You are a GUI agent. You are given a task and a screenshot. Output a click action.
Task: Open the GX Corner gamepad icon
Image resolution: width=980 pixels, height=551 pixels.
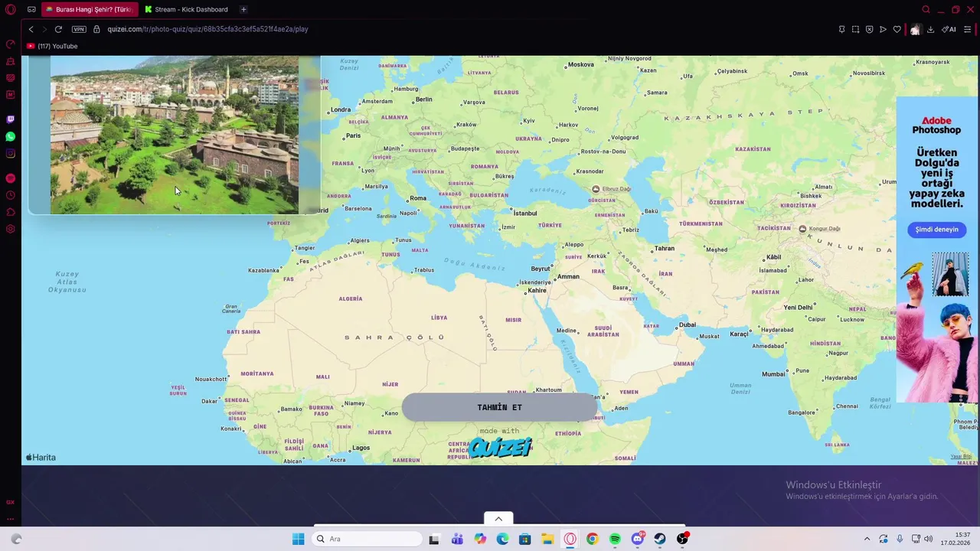[31, 9]
